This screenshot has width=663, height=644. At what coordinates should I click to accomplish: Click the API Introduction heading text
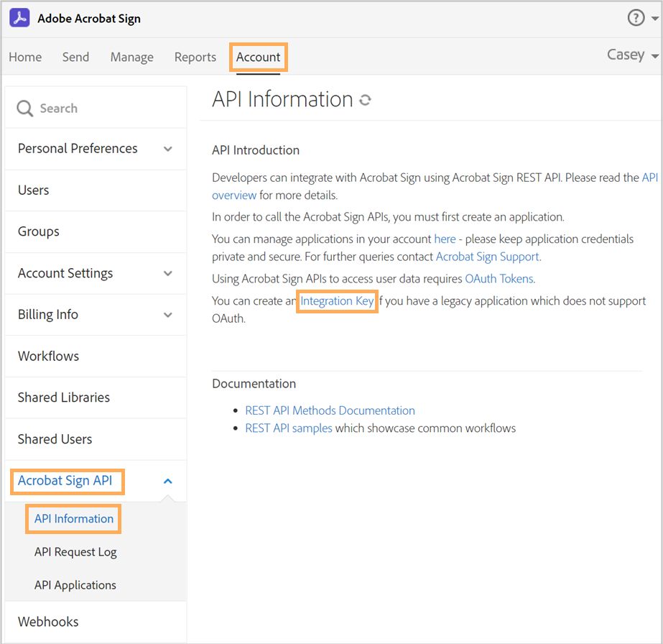[x=256, y=150]
